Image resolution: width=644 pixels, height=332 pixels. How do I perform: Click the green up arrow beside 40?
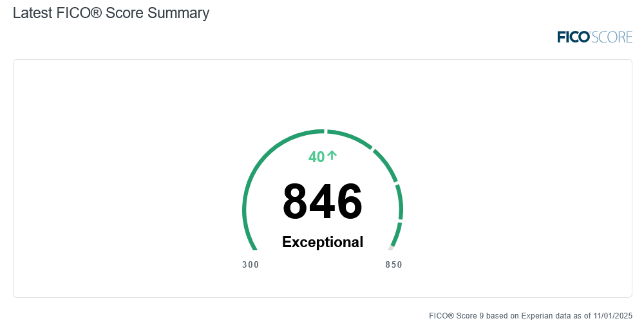click(x=332, y=156)
